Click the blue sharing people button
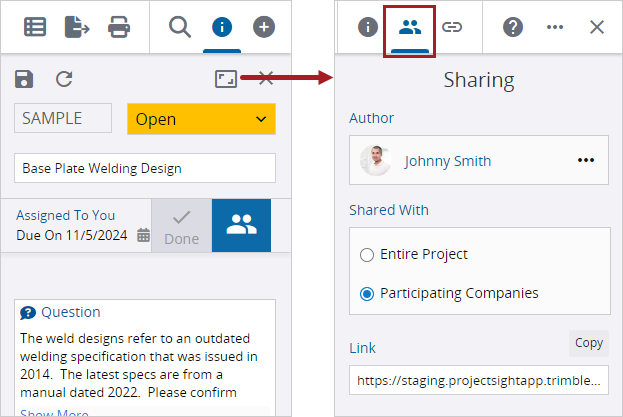 pos(242,226)
